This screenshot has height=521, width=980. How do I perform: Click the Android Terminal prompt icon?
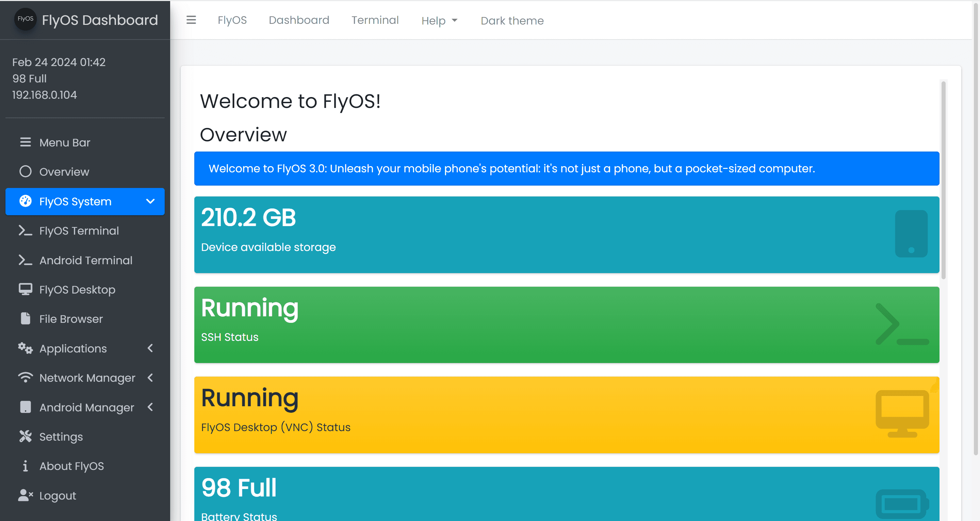tap(26, 260)
